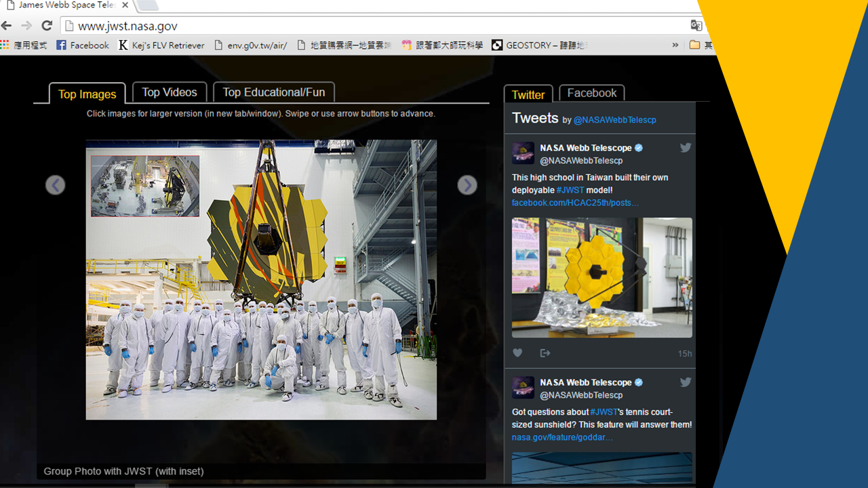This screenshot has width=868, height=488.
Task: Open facebook.com/HCAC25th/posts link
Action: point(575,203)
